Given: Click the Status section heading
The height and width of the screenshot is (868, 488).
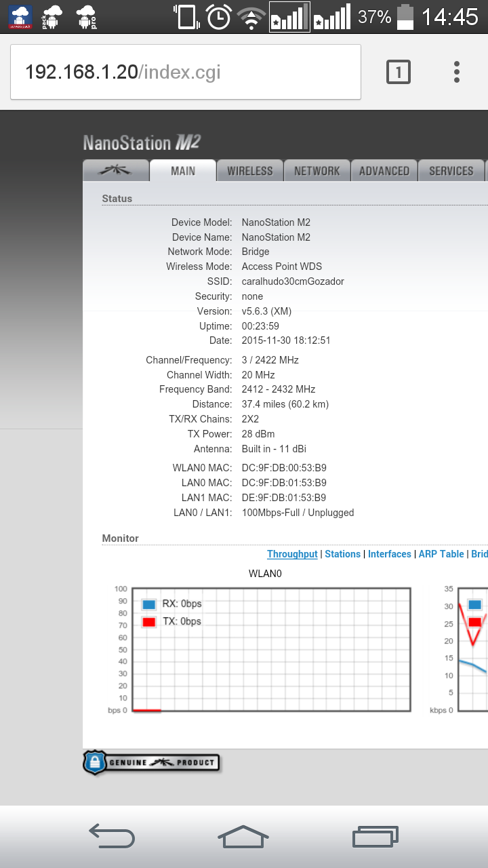Looking at the screenshot, I should 117,199.
